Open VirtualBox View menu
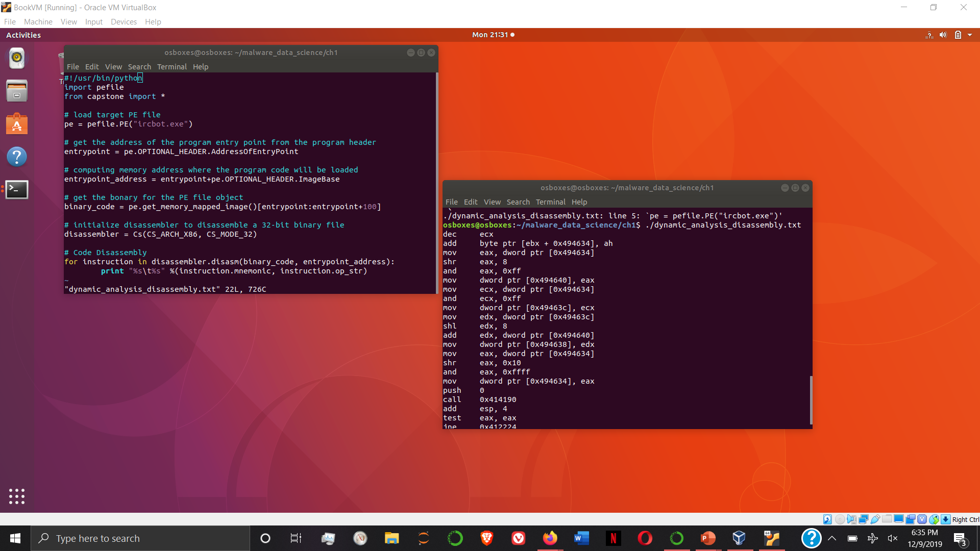Image resolution: width=980 pixels, height=551 pixels. (x=69, y=22)
